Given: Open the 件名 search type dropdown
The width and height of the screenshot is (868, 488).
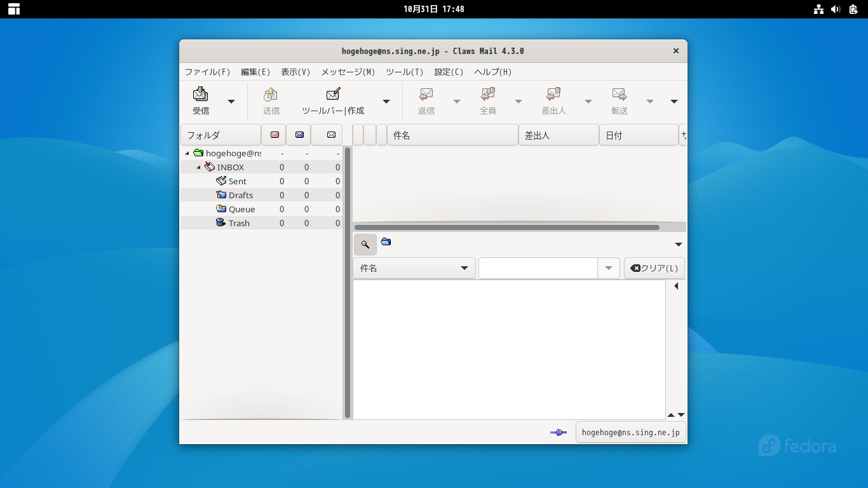Looking at the screenshot, I should click(414, 268).
